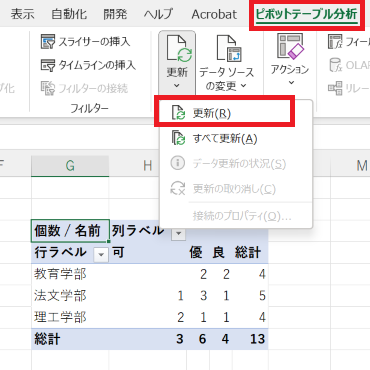Image resolution: width=370 pixels, height=370 pixels.
Task: Open the 表示 ribbon tab
Action: click(22, 14)
